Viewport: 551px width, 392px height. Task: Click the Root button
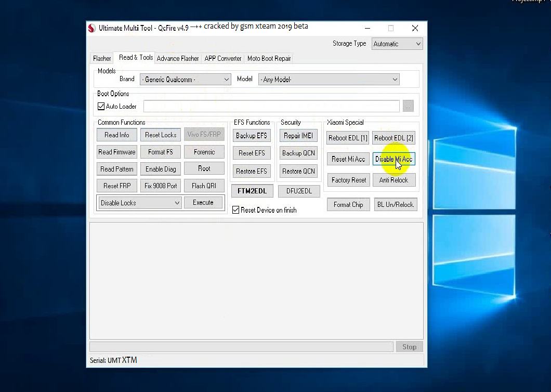pyautogui.click(x=204, y=169)
